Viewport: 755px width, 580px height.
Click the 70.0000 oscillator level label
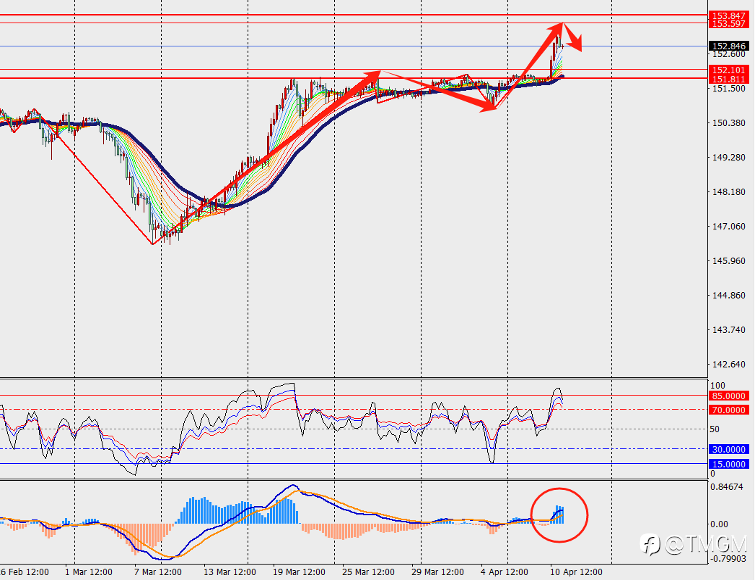point(729,410)
